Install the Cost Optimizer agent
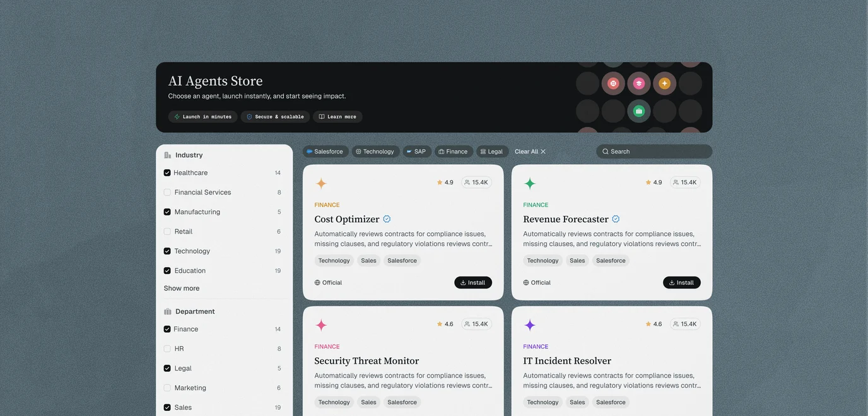The width and height of the screenshot is (868, 416). point(473,283)
